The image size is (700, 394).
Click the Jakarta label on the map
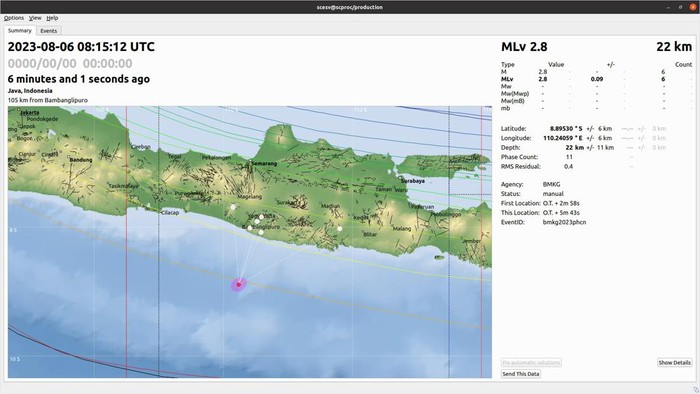pos(29,113)
